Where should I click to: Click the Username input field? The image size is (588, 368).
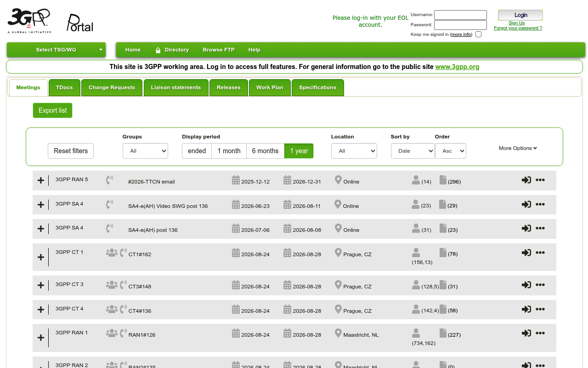460,15
